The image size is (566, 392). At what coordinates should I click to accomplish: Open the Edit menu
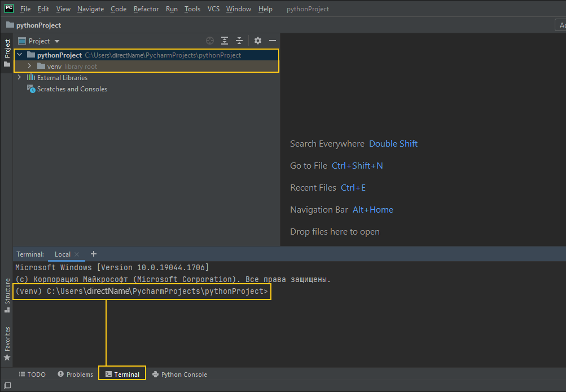tap(43, 9)
